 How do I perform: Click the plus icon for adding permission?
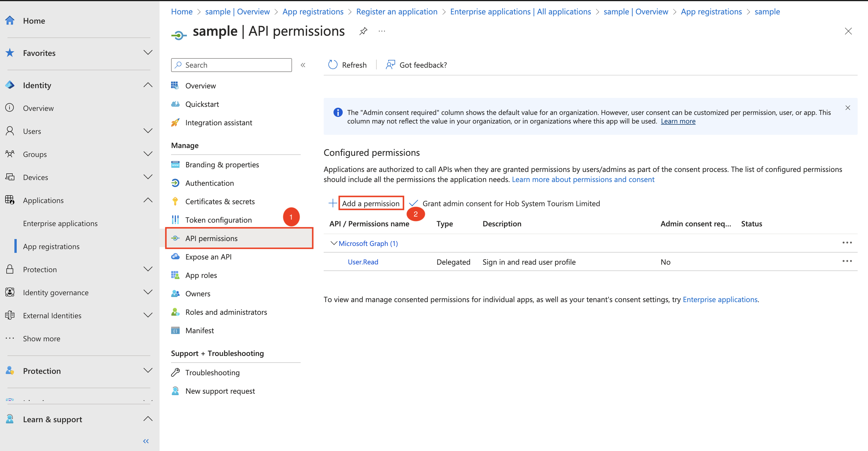(x=333, y=203)
